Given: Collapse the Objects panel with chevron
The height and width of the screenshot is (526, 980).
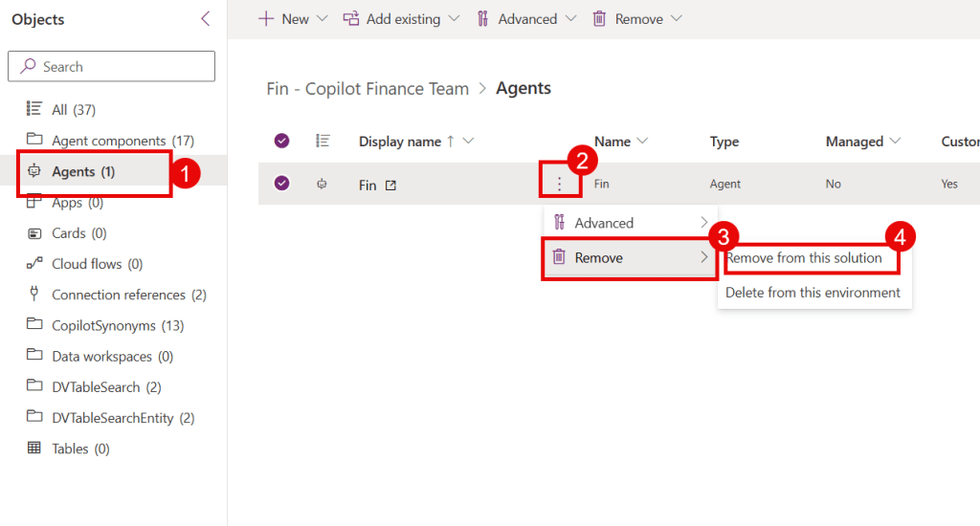Looking at the screenshot, I should [205, 19].
